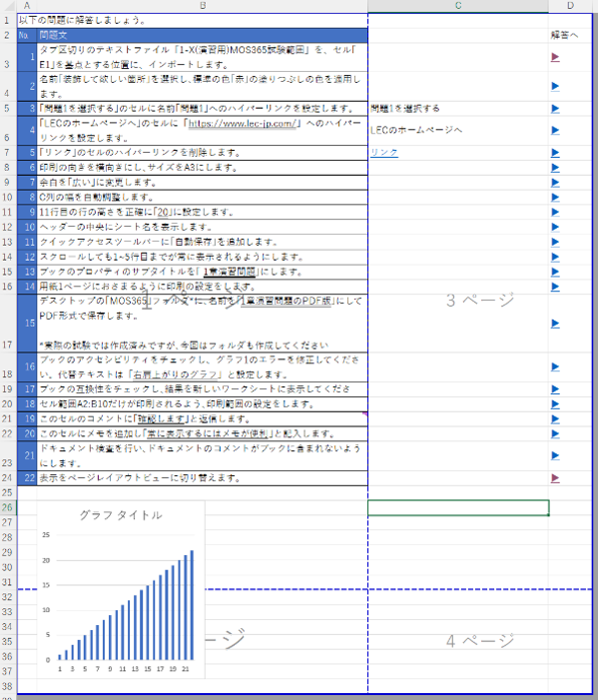598x700 pixels.
Task: Jump to the answer for problem 11
Action: coord(555,242)
